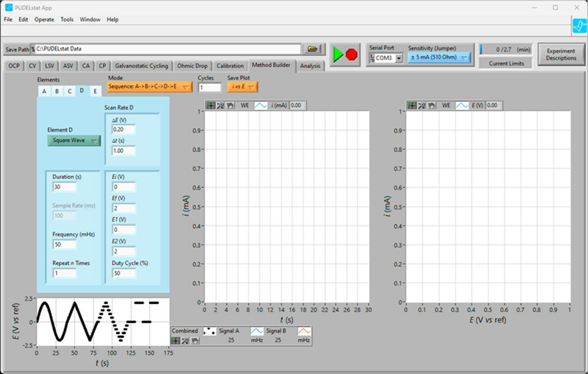Open the Tools menu
The height and width of the screenshot is (374, 588).
click(x=67, y=19)
